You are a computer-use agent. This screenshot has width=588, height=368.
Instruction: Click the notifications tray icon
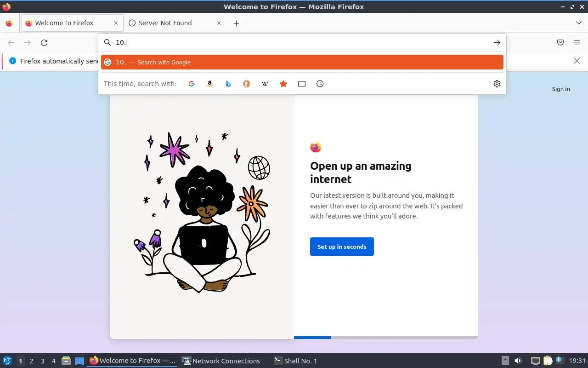pos(559,360)
